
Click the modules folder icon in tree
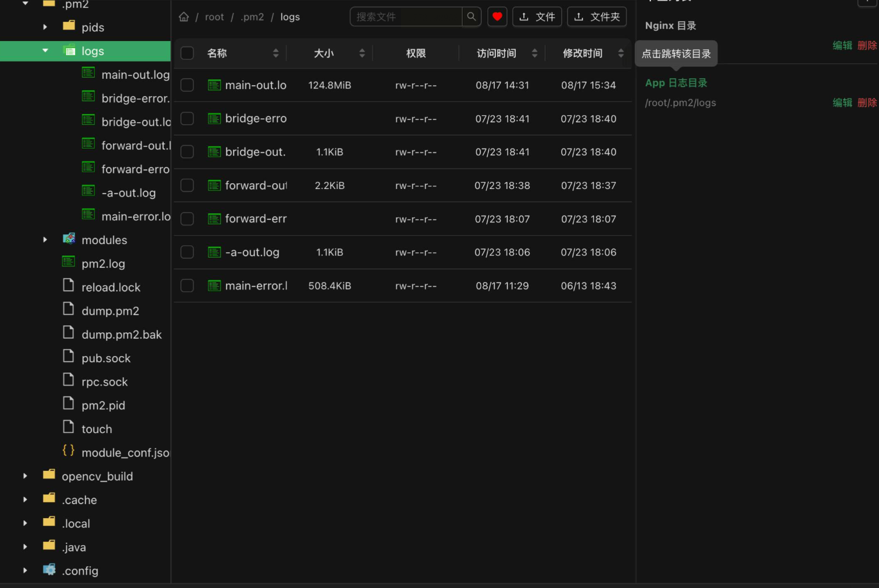(x=69, y=239)
